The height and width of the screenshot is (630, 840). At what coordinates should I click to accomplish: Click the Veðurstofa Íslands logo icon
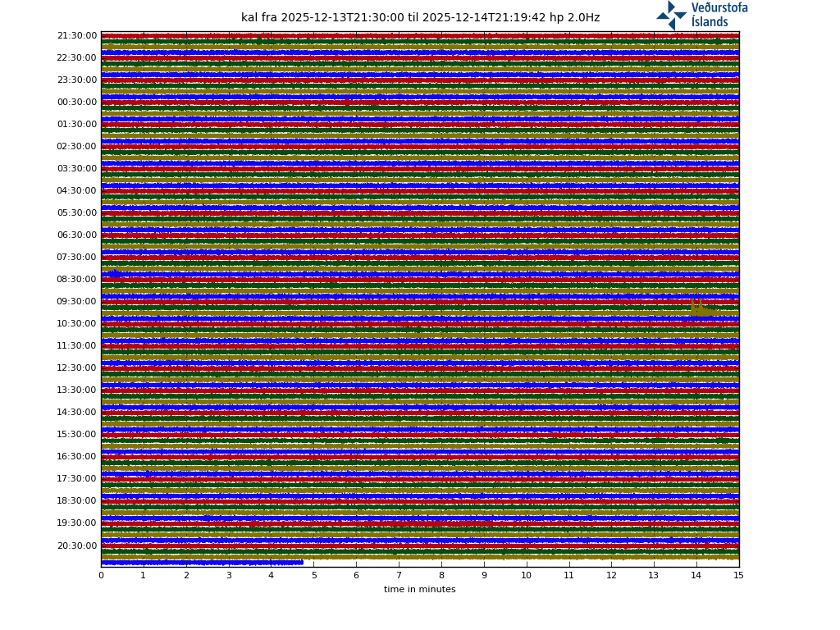671,16
